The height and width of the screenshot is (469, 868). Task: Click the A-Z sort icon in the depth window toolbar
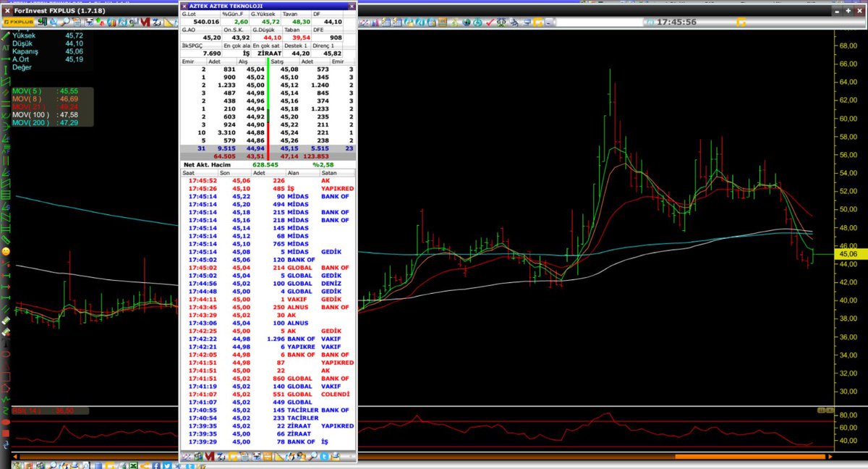pyautogui.click(x=220, y=457)
